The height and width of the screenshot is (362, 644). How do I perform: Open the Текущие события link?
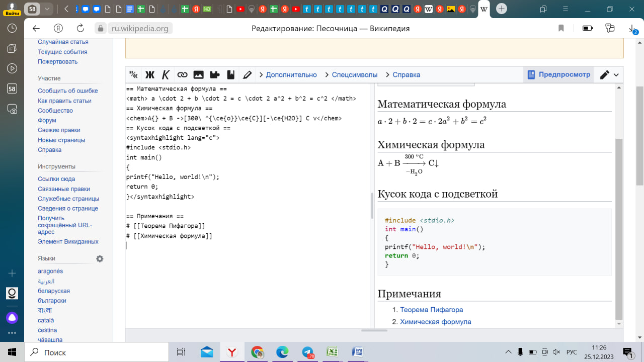point(62,52)
